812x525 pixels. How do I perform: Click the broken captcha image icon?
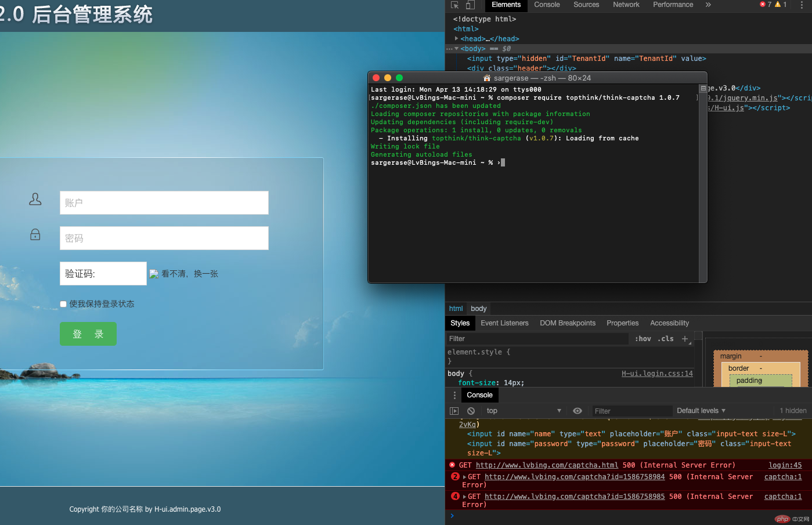154,274
